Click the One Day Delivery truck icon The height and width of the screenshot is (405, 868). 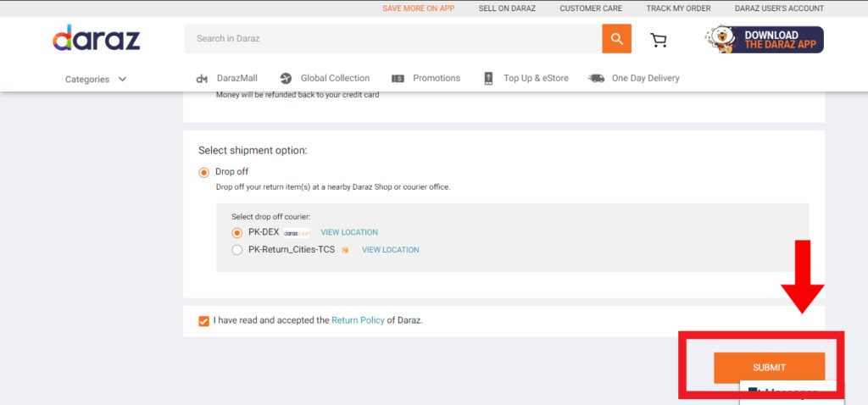[x=596, y=78]
